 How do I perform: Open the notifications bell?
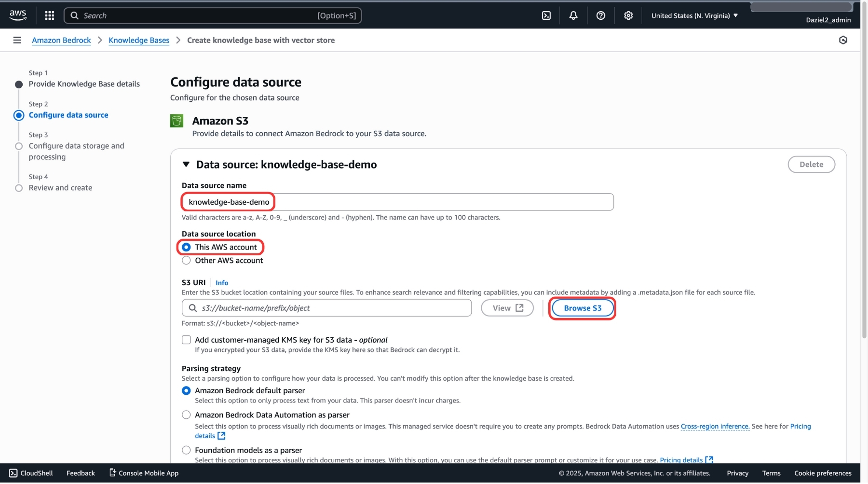click(573, 15)
